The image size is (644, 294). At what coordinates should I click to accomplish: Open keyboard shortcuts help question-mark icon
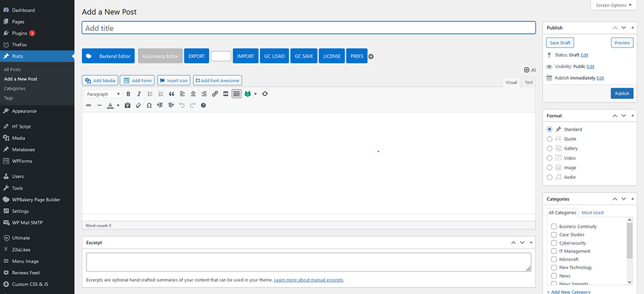203,106
